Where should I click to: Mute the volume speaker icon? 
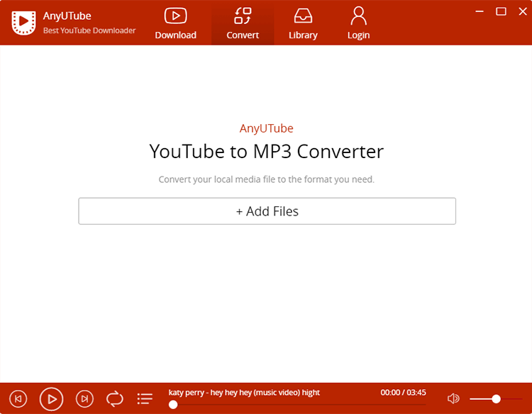pyautogui.click(x=453, y=398)
